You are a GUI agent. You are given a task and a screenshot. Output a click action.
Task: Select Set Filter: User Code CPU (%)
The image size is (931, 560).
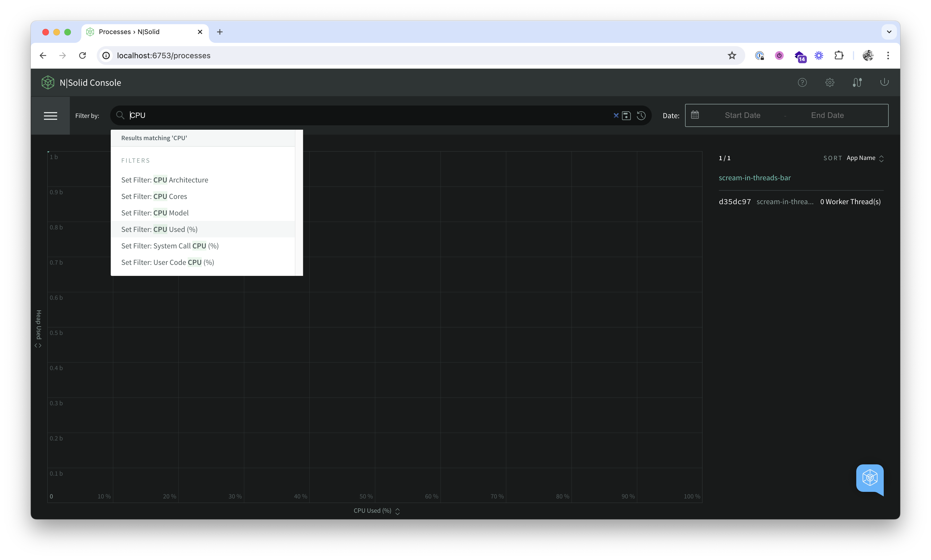tap(203, 262)
